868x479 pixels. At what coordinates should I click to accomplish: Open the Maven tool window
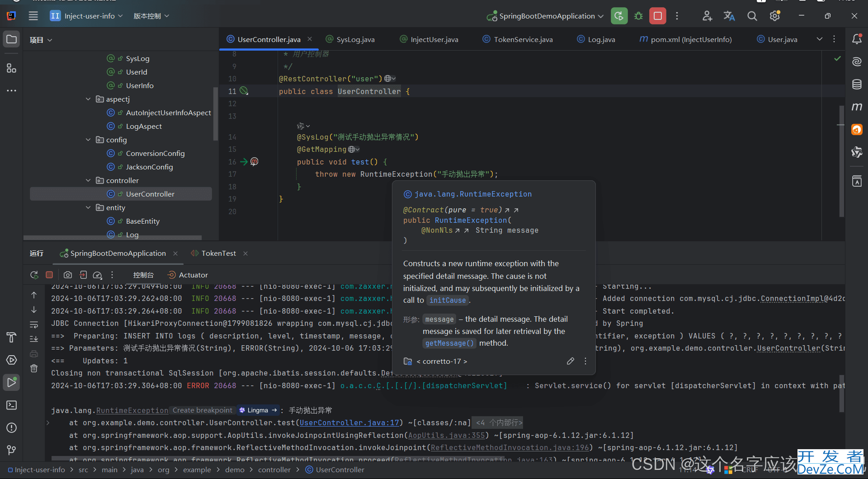[x=857, y=107]
